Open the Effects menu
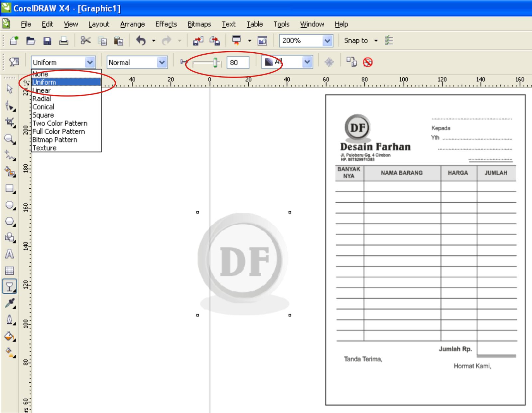This screenshot has height=413, width=532. tap(166, 24)
